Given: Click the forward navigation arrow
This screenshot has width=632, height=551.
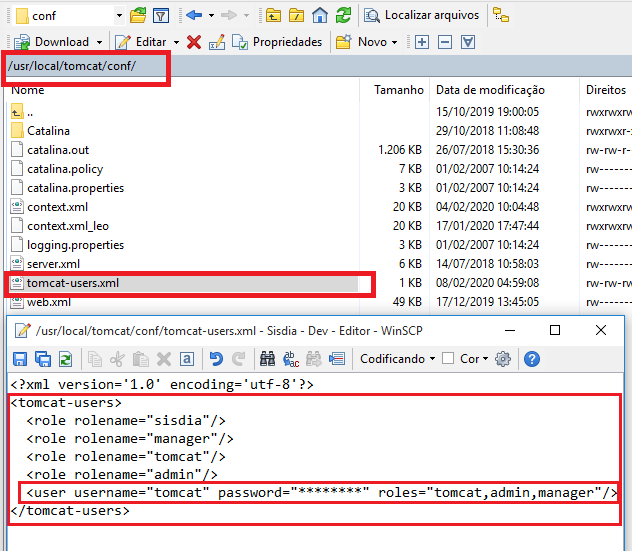Looking at the screenshot, I should 229,16.
